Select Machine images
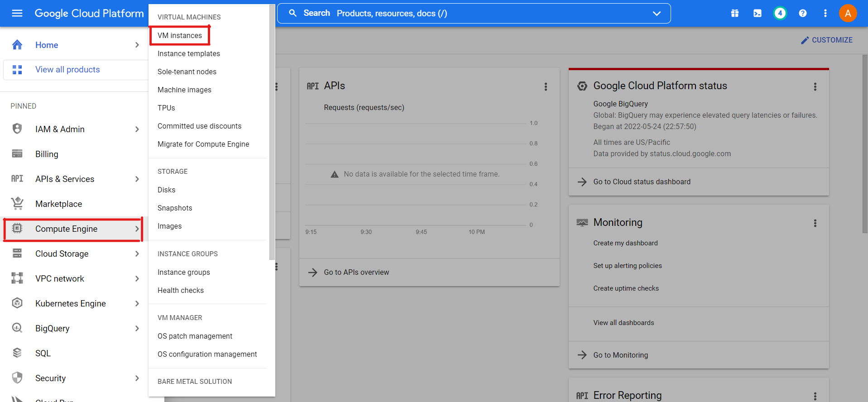Screen dimensions: 868x402 point(184,90)
